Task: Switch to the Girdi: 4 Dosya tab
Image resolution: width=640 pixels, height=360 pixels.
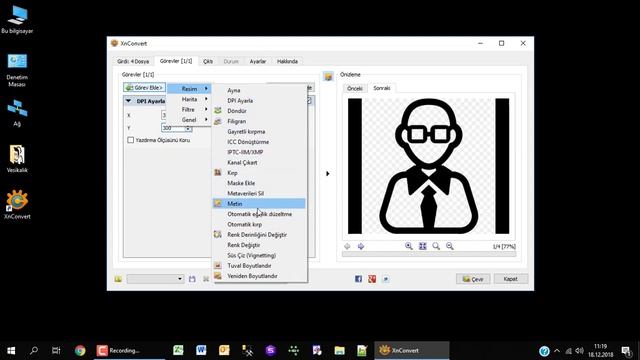Action: click(x=133, y=61)
